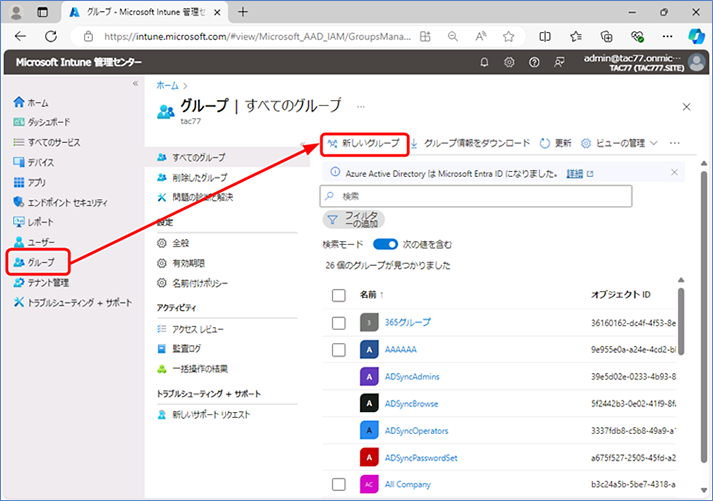The image size is (713, 501).
Task: Open トラブルシューティング + サポート in left navigation
Action: 73,302
